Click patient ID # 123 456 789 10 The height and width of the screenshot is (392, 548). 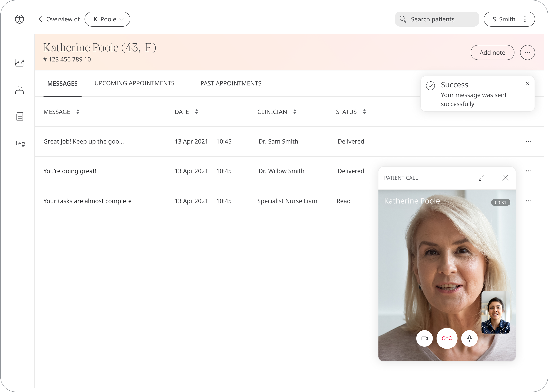pos(67,59)
